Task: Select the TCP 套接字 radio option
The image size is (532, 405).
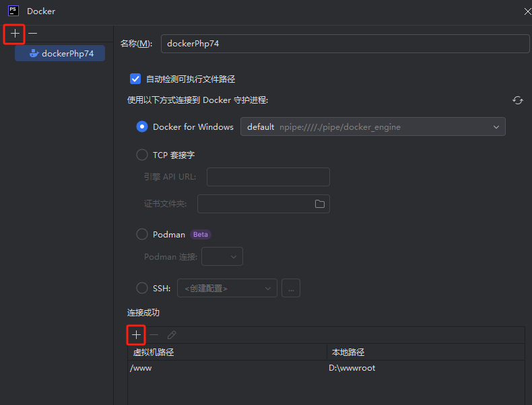Action: pyautogui.click(x=142, y=155)
